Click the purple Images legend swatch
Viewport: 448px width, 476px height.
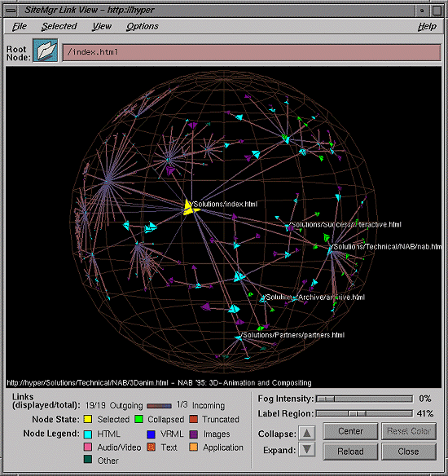193,434
